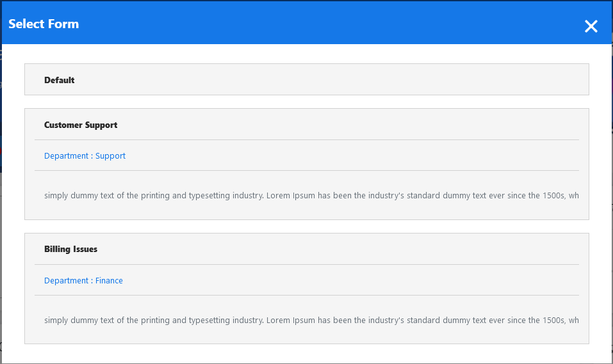Close the Select Form dialog
Viewport: 613px width, 364px height.
[x=591, y=26]
